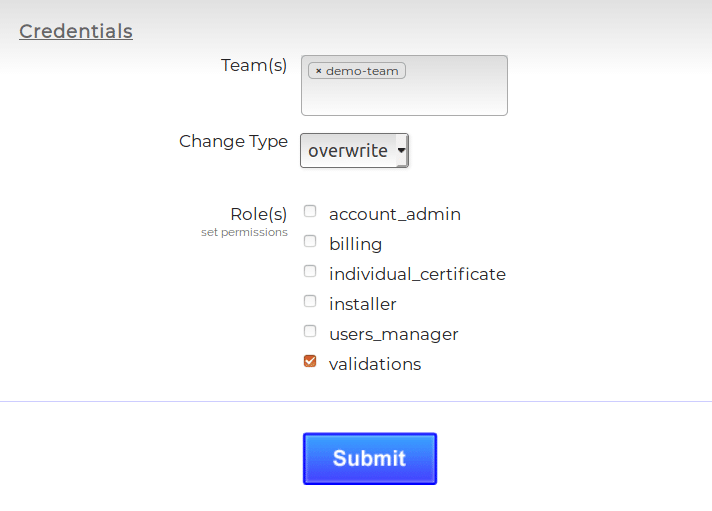Click empty area of Team(s) input box

[x=404, y=96]
